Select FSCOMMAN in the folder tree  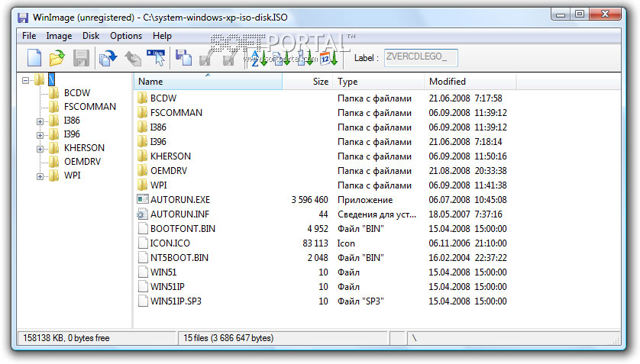[90, 107]
